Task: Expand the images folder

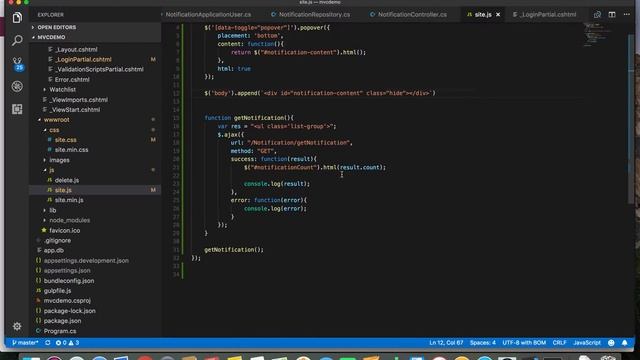Action: tap(59, 160)
